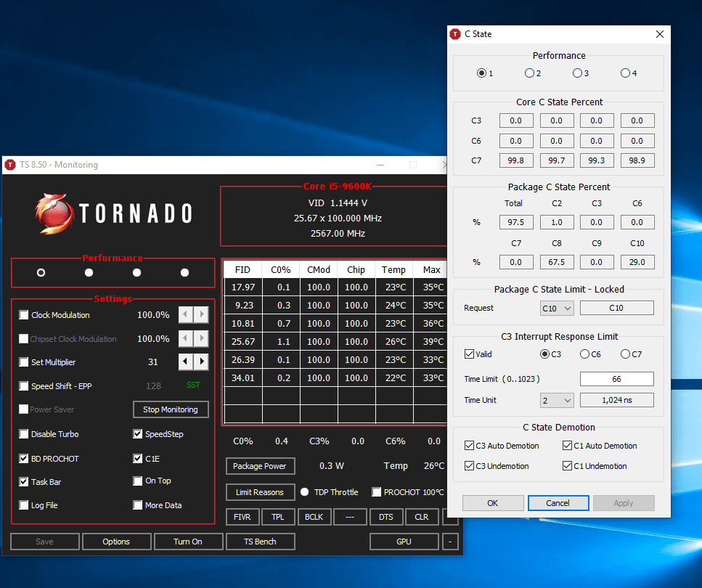Click the Package Power button
Image resolution: width=702 pixels, height=588 pixels.
[260, 466]
